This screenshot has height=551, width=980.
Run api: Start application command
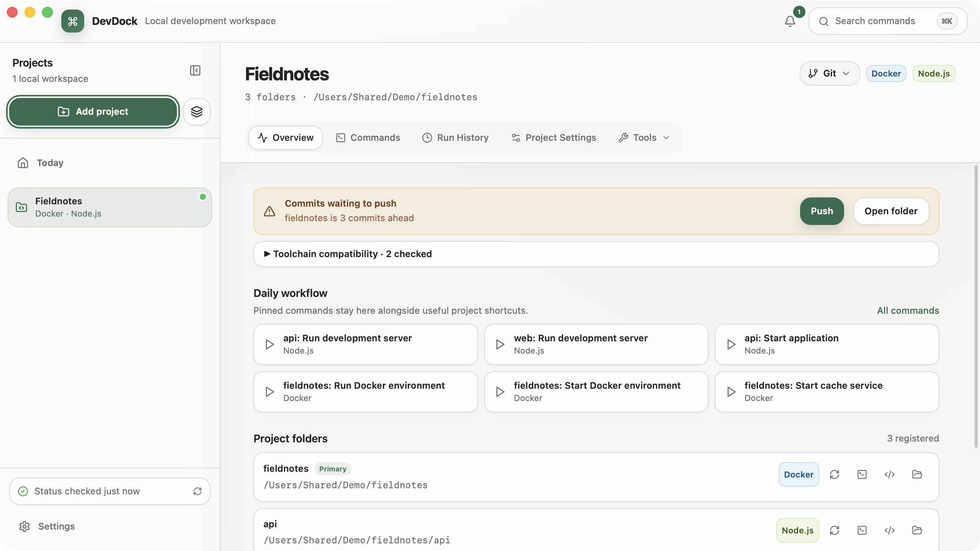click(x=827, y=344)
